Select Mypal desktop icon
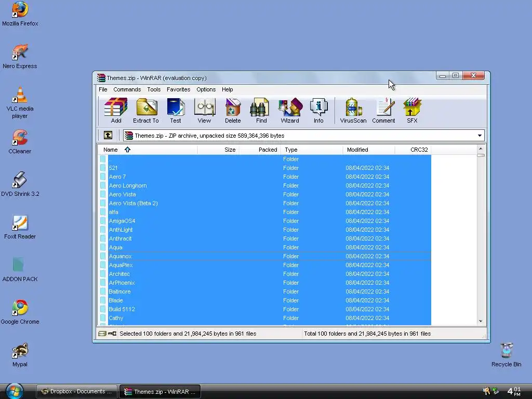Screen dimensions: 532x399 click(20, 355)
